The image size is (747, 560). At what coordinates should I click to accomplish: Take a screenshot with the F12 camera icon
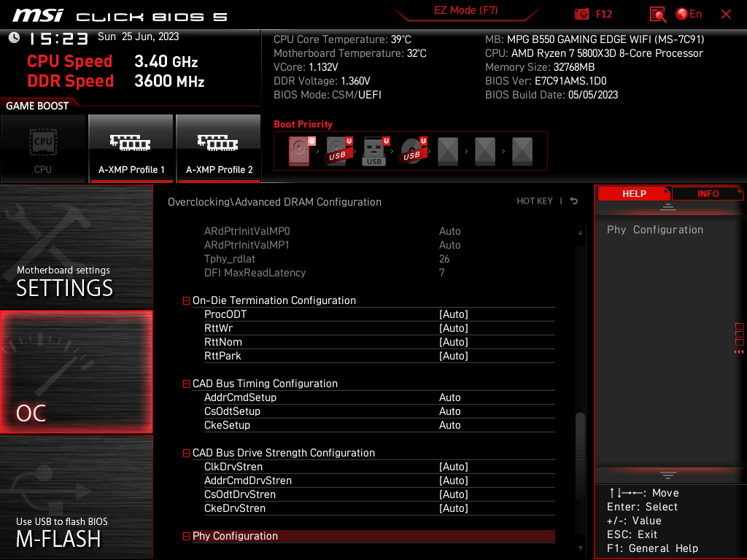pos(581,15)
